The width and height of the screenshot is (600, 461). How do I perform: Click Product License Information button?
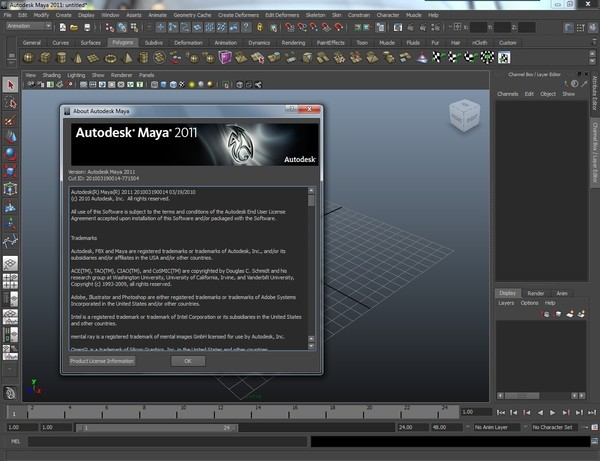click(102, 361)
